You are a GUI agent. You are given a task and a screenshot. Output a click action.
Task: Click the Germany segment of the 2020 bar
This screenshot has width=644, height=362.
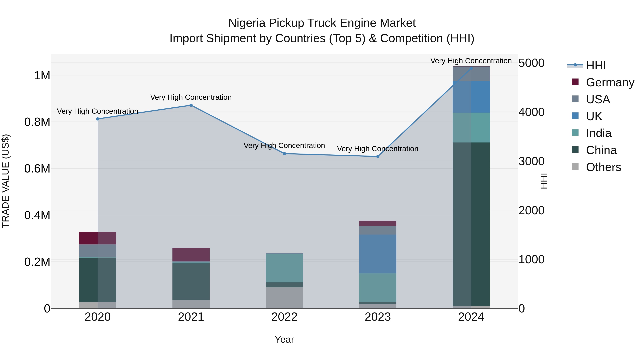(98, 238)
